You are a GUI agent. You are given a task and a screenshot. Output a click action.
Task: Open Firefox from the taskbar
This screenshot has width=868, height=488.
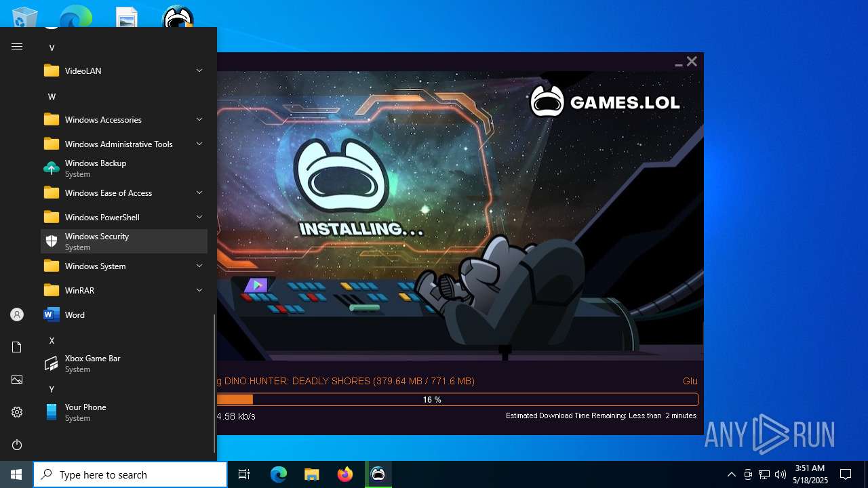(x=344, y=474)
